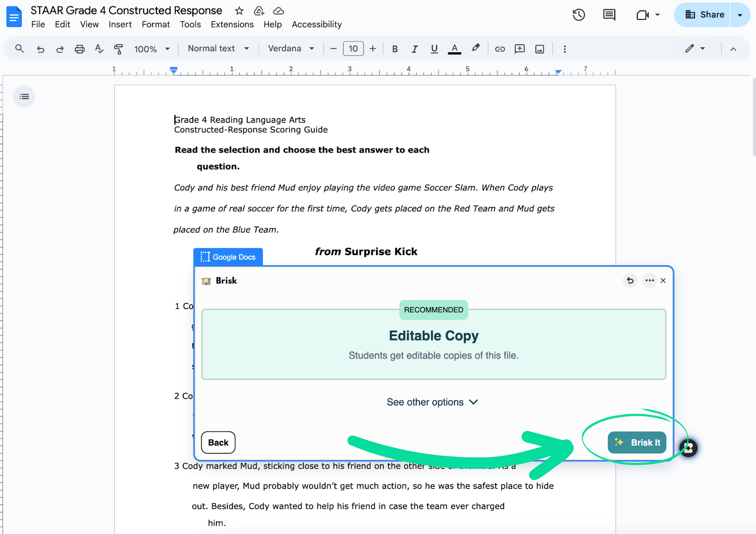Select the Editable Copy option
Viewport: 756px width, 534px height.
coord(434,345)
